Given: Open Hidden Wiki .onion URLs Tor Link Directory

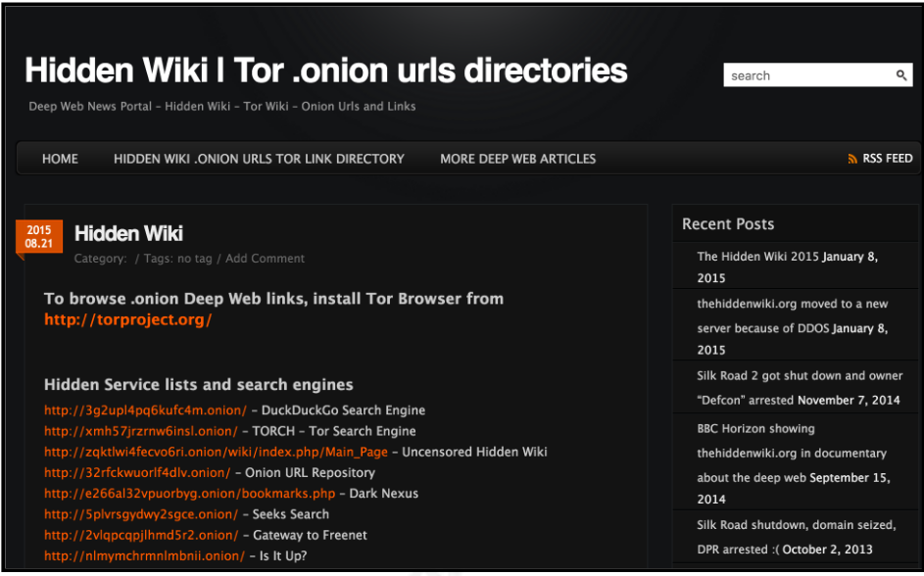Looking at the screenshot, I should pyautogui.click(x=259, y=159).
